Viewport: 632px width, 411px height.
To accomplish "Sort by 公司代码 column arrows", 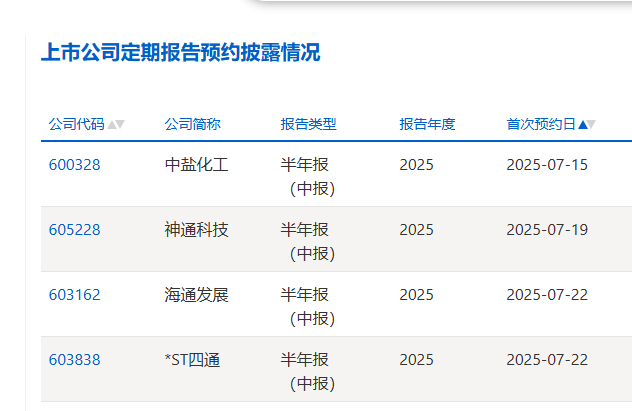I will [x=116, y=125].
